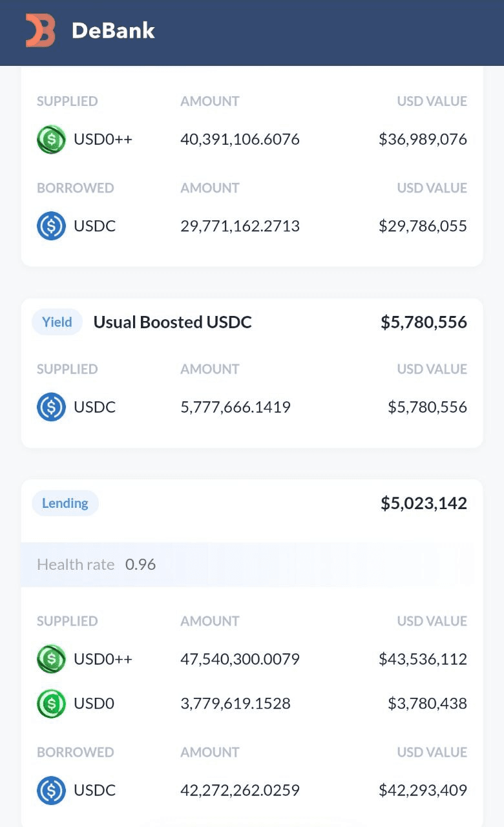This screenshot has height=827, width=504.
Task: Click the USDC icon beside 29,771,162.2713
Action: click(x=51, y=225)
